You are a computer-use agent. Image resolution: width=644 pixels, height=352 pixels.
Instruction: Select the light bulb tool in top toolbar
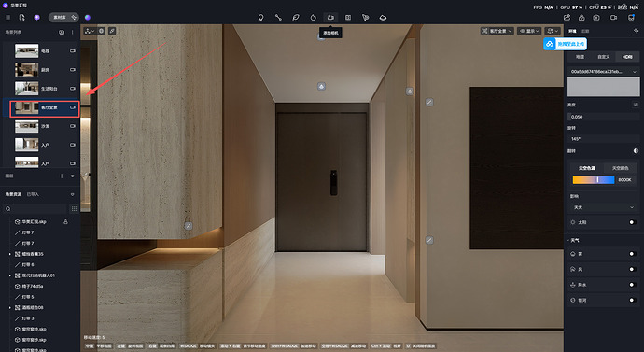(x=260, y=17)
